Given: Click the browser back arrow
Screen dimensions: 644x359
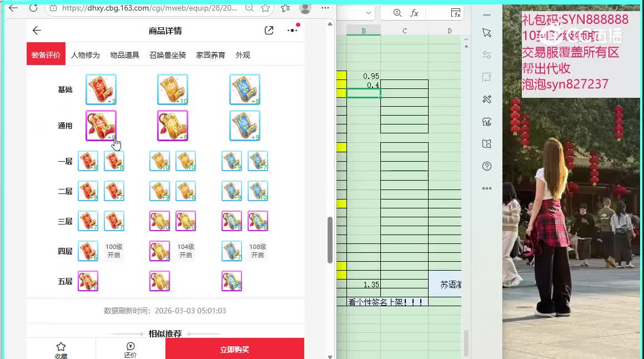Looking at the screenshot, I should 13,8.
